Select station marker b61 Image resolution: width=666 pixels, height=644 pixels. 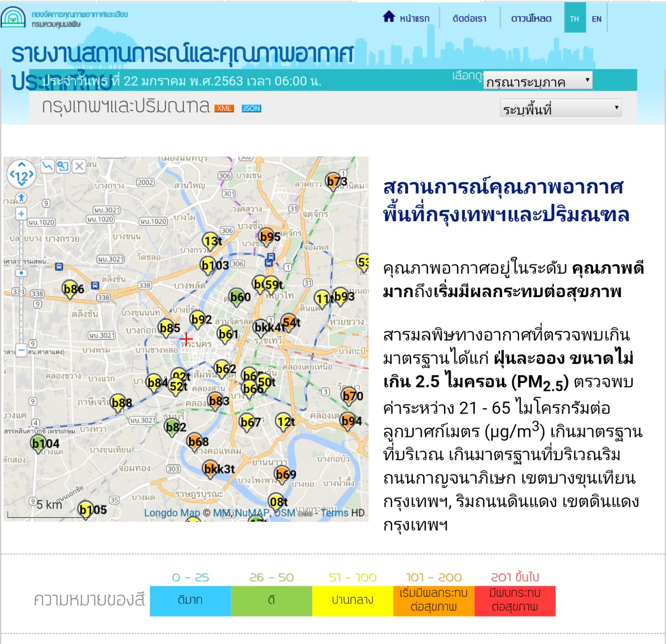coord(226,334)
